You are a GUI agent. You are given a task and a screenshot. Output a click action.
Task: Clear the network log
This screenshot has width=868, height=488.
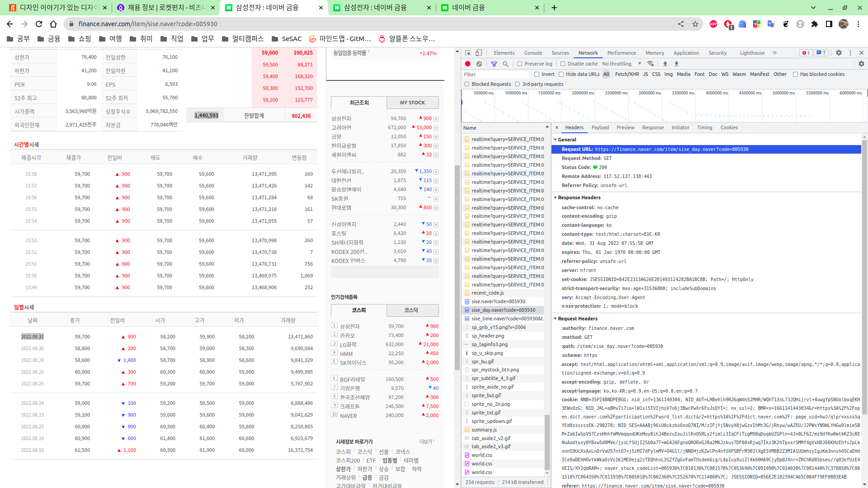479,64
